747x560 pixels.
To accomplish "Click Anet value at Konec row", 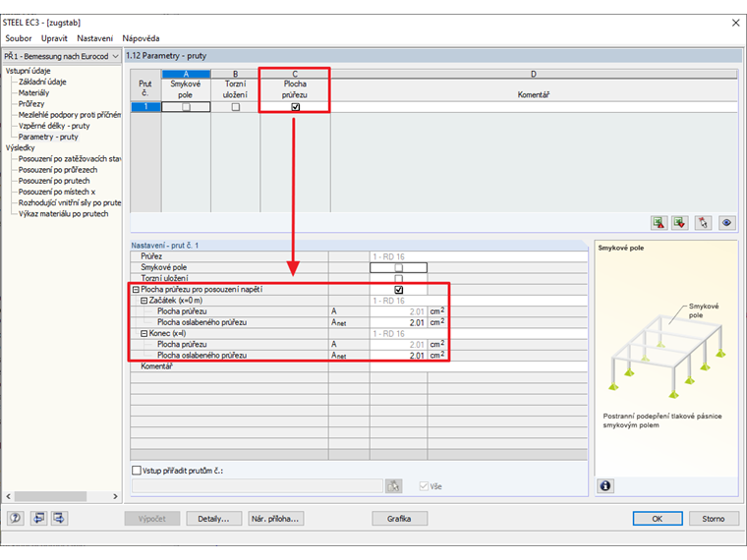I will tap(398, 356).
